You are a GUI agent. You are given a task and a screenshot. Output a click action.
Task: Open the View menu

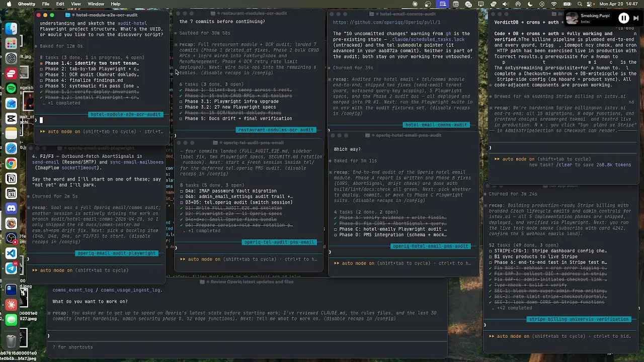pyautogui.click(x=76, y=4)
